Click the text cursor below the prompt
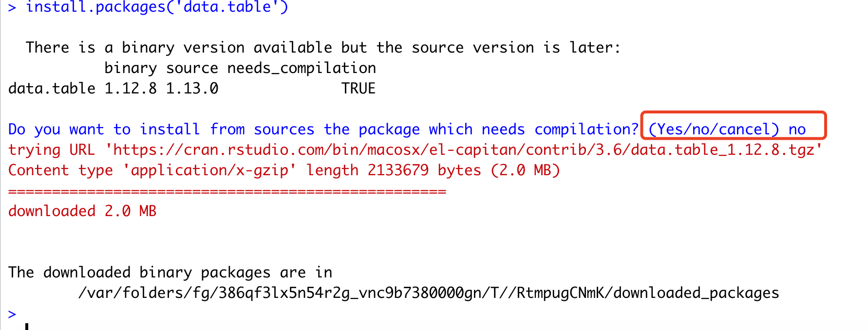This screenshot has width=868, height=330. click(x=27, y=326)
